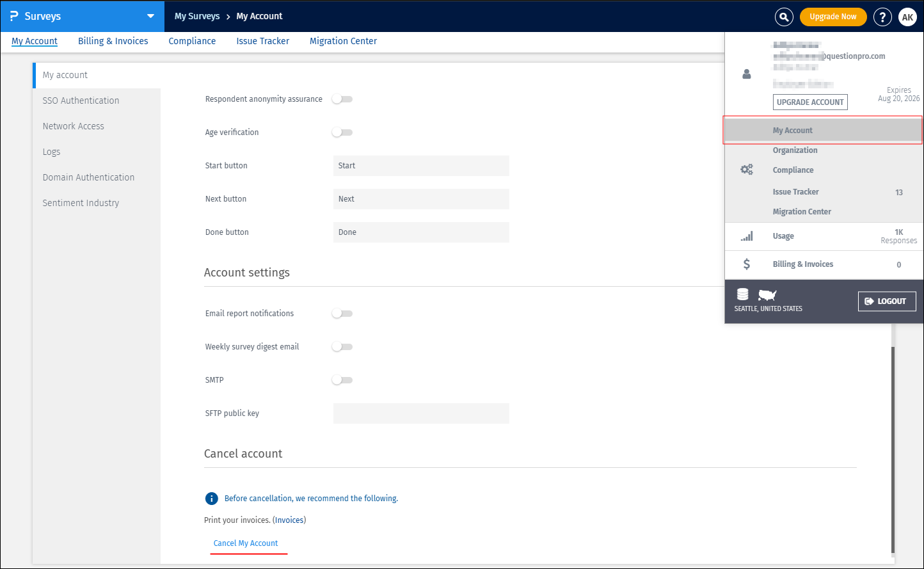Click the server database icon above Seattle label
Viewport: 924px width, 569px height.
pos(742,294)
